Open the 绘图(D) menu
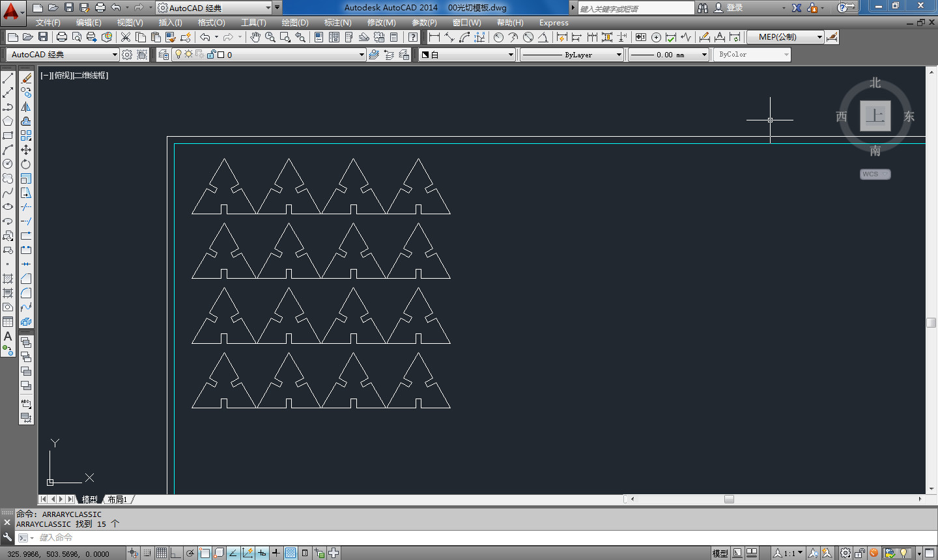This screenshot has width=938, height=560. 295,23
